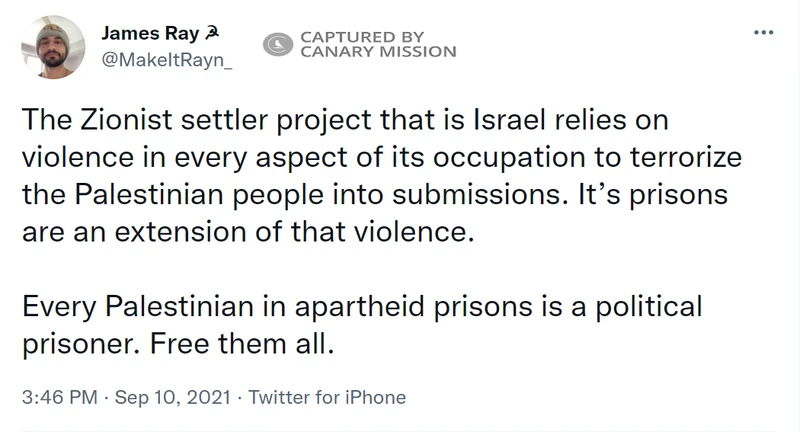
Task: Click the CAPTURED BY watermark line
Action: pyautogui.click(x=362, y=37)
